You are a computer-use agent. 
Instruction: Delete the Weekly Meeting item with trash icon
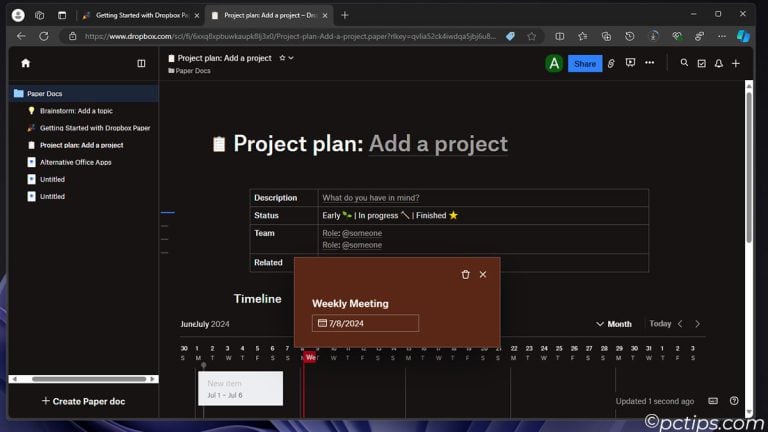pyautogui.click(x=465, y=274)
